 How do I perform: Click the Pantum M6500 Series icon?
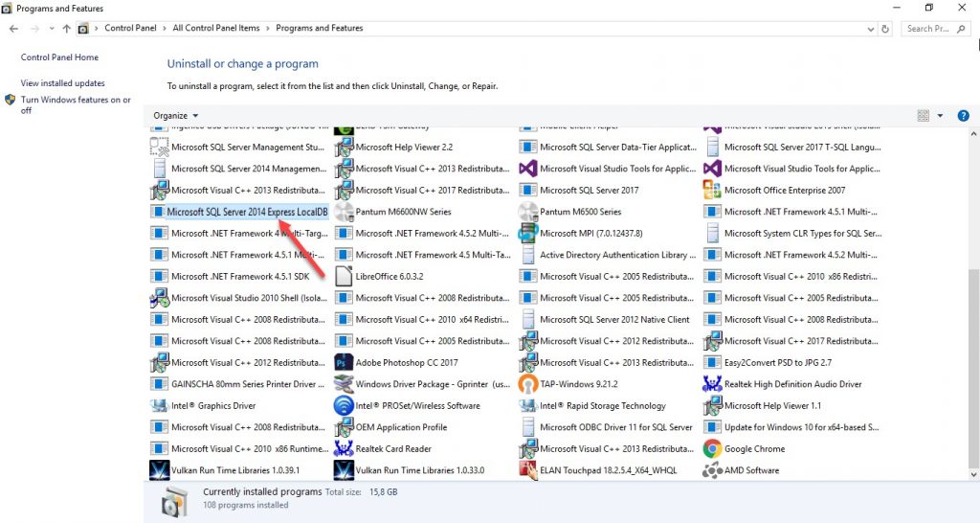pyautogui.click(x=528, y=212)
